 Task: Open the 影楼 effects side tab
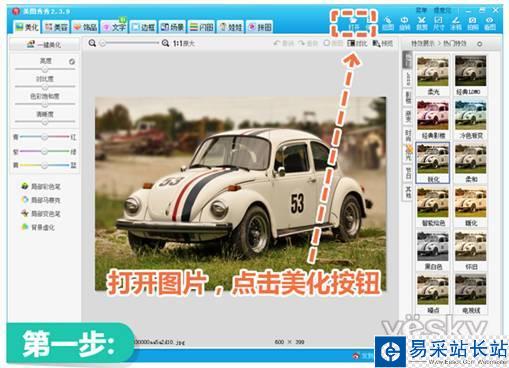(408, 97)
